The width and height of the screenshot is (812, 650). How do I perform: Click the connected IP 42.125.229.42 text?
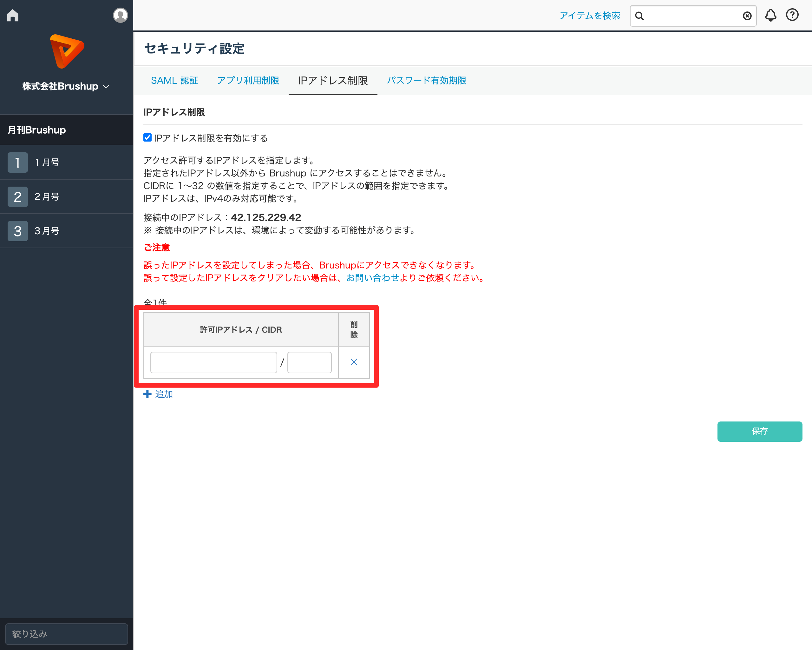[266, 217]
